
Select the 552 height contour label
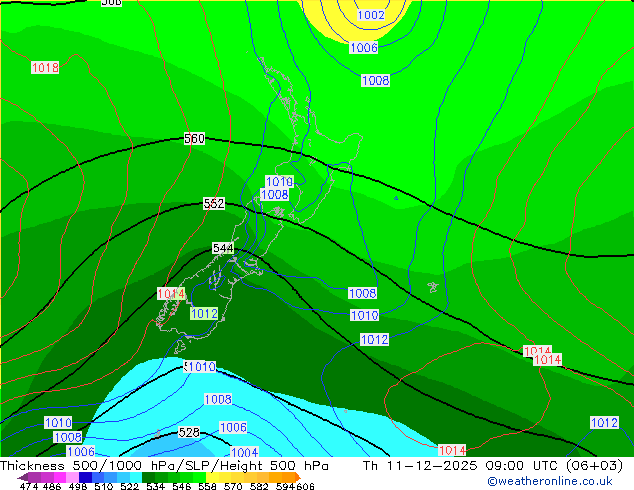coord(214,203)
